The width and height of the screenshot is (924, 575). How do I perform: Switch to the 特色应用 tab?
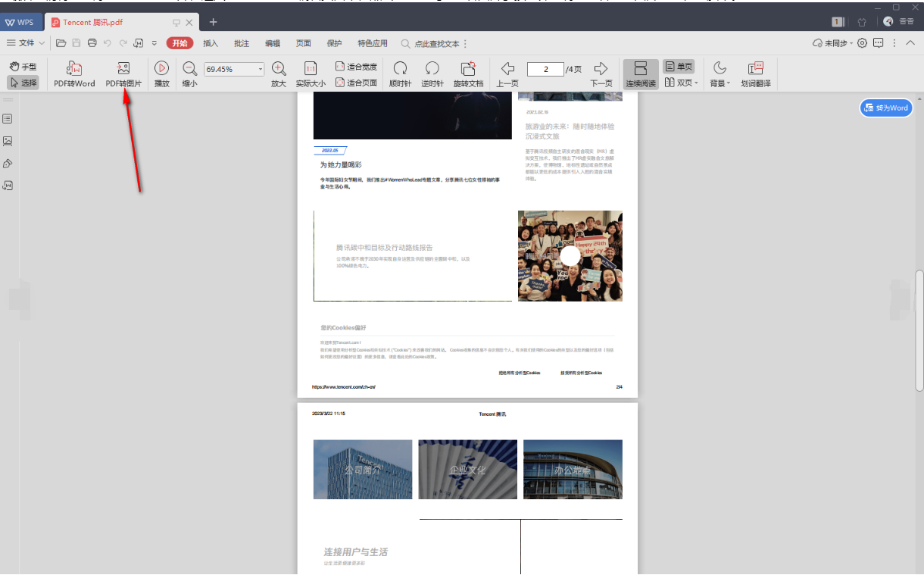[x=372, y=43]
